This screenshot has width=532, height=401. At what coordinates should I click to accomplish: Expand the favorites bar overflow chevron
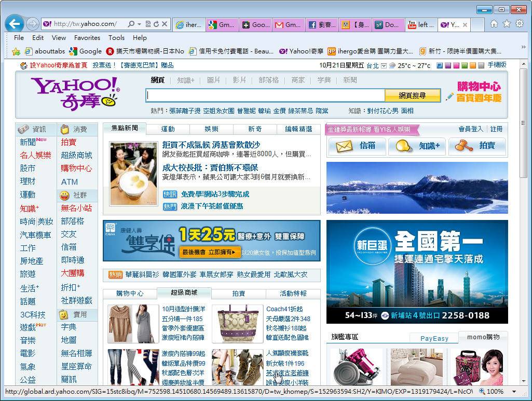(x=524, y=47)
